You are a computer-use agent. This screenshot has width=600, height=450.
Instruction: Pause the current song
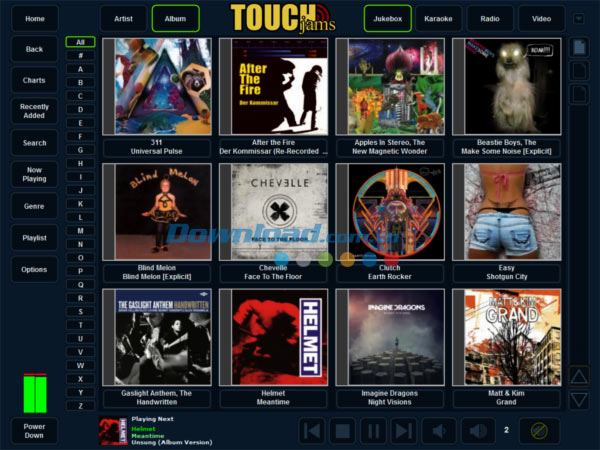[x=373, y=431]
